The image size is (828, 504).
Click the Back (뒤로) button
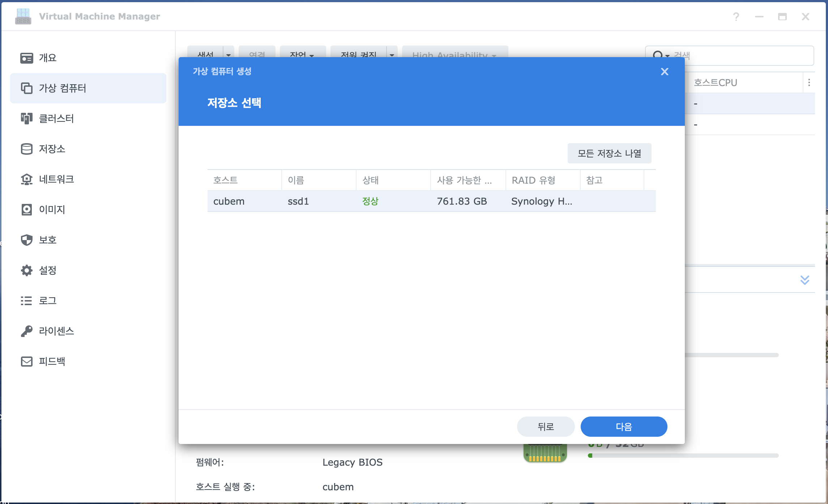(x=546, y=427)
